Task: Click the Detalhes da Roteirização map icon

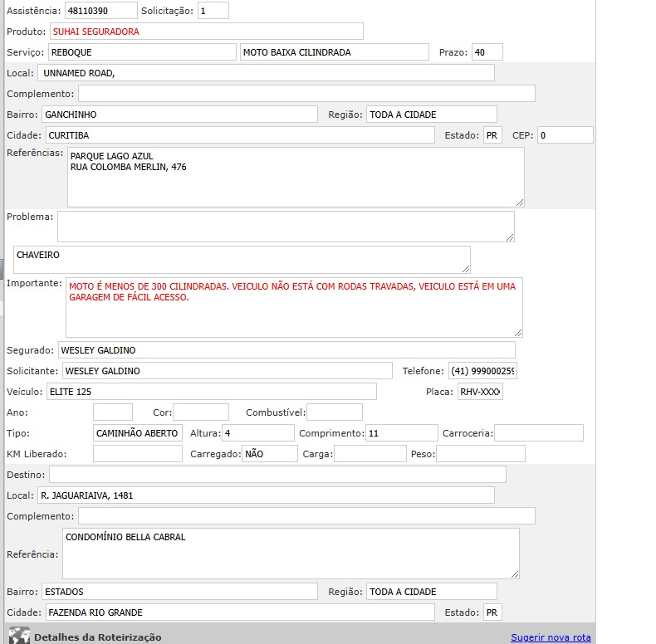Action: coord(19,637)
